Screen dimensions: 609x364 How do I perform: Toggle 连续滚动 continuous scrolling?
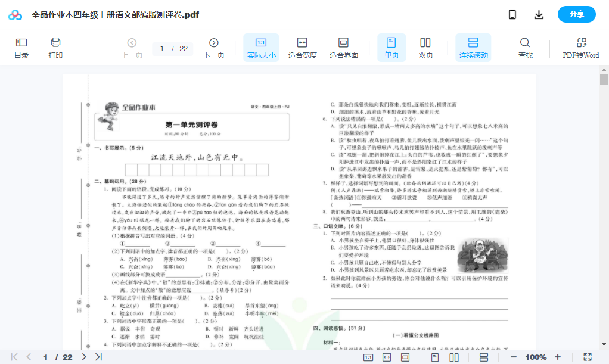click(473, 48)
